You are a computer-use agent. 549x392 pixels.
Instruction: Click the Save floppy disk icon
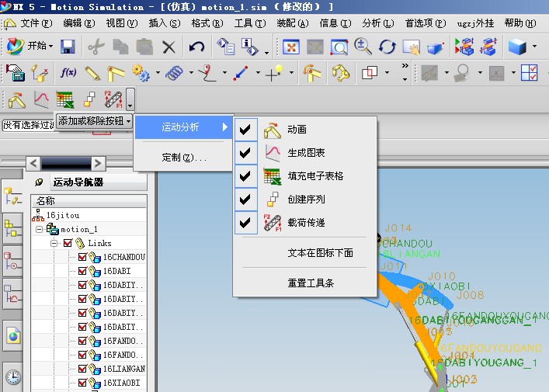(68, 47)
